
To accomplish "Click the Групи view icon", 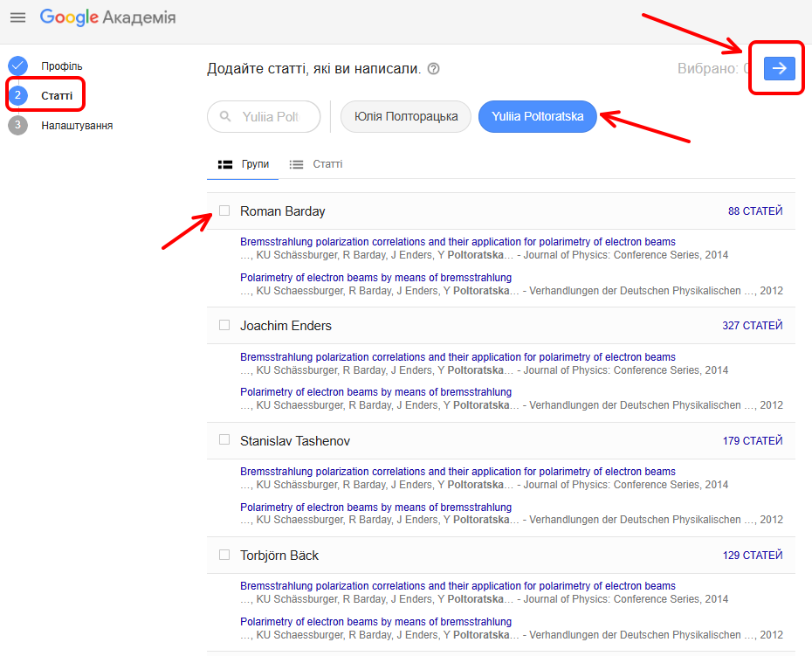I will pyautogui.click(x=224, y=164).
